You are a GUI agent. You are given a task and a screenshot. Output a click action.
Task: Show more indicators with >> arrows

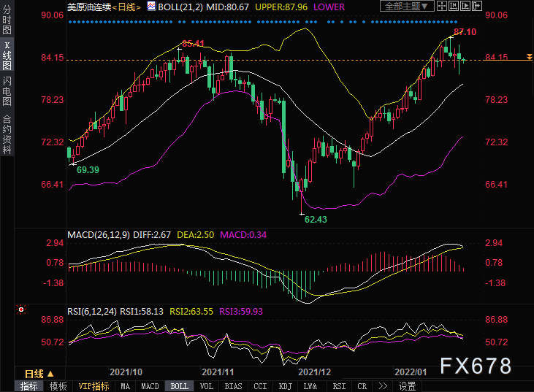tap(383, 386)
